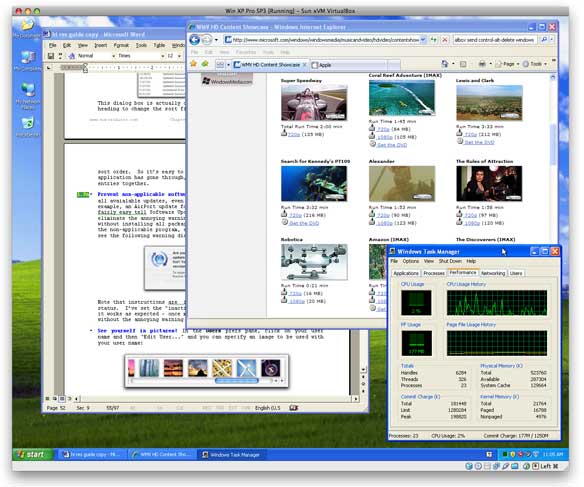Click the Windows start button
This screenshot has height=487, width=584.
[33, 454]
